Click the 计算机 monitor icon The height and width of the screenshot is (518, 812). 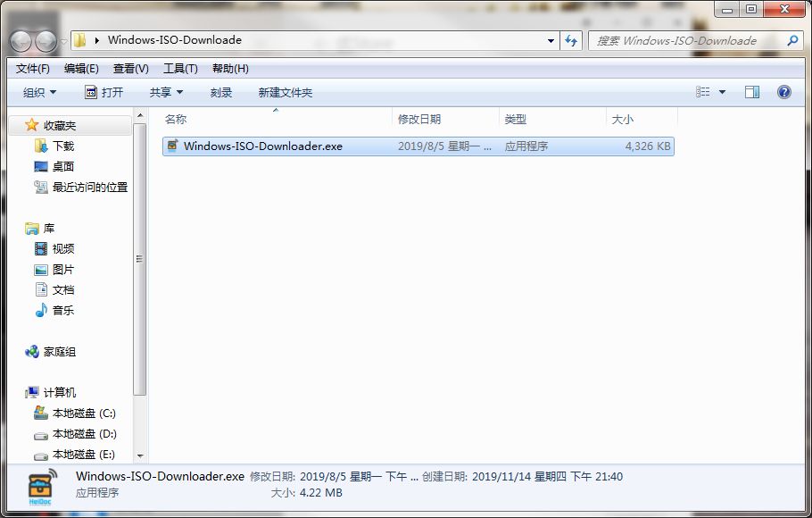pyautogui.click(x=31, y=392)
